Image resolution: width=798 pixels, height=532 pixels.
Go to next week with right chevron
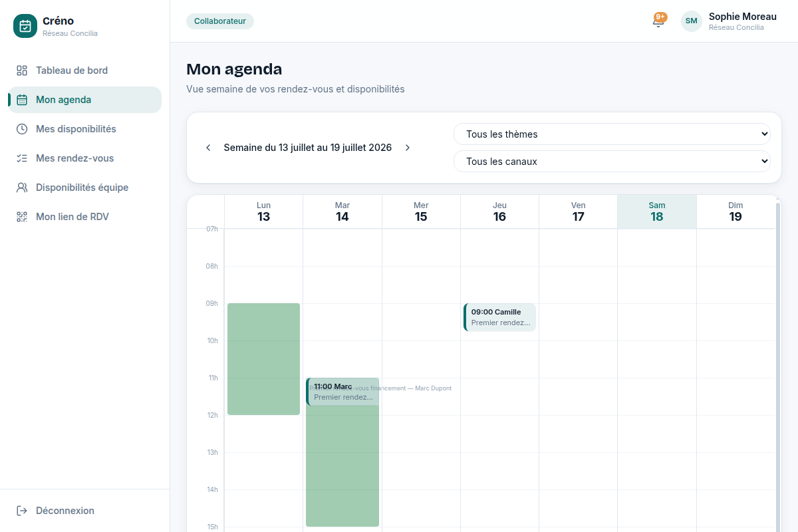point(408,148)
